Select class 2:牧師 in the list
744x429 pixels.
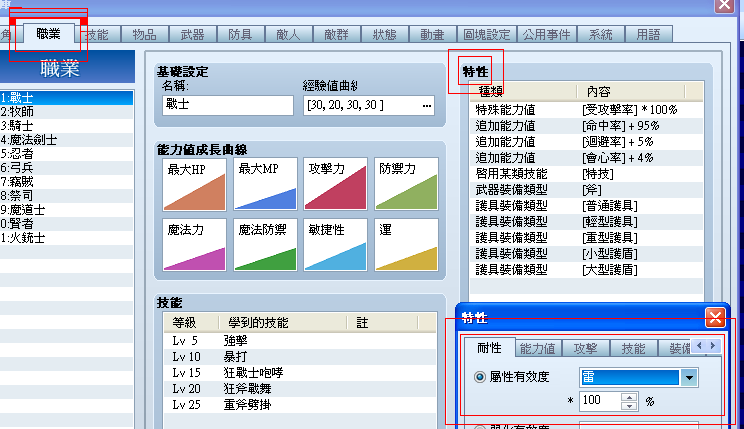coord(66,112)
